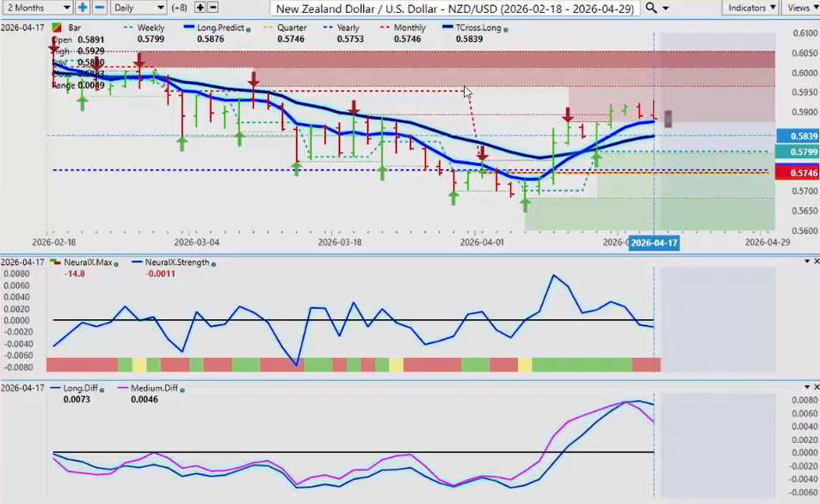The image size is (820, 504).
Task: Zoom in time range with blue plus
Action: (83, 8)
